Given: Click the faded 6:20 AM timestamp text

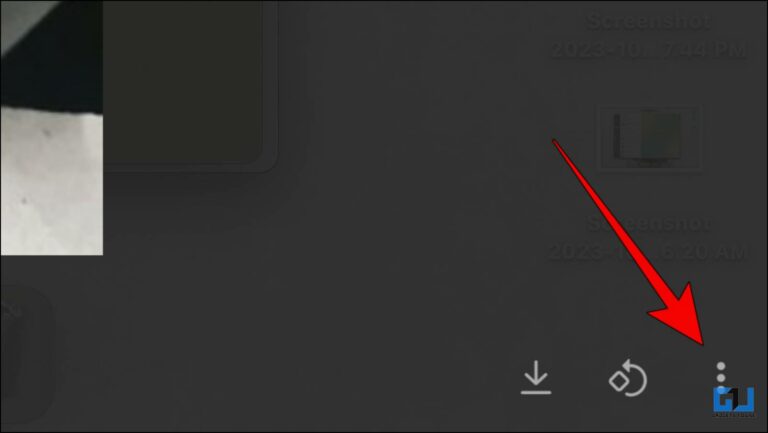Looking at the screenshot, I should [648, 252].
